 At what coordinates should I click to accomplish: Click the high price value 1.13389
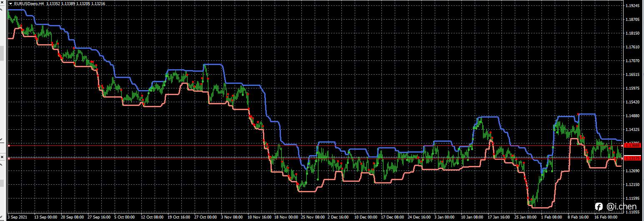click(69, 4)
